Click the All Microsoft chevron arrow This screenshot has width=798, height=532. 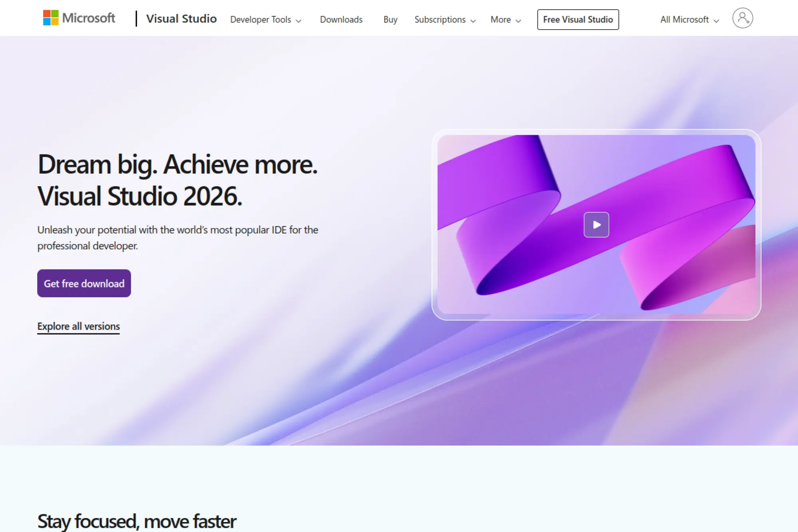pyautogui.click(x=716, y=21)
